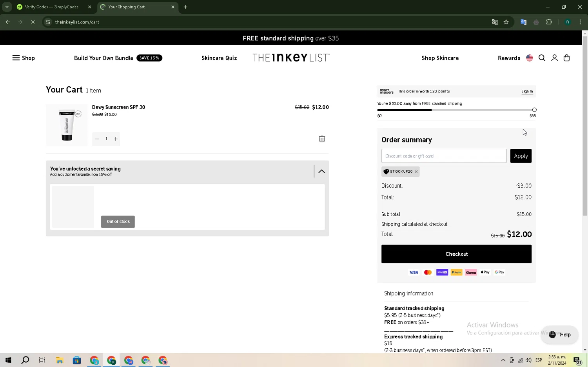Open the Skincare Quiz
This screenshot has height=367, width=588.
pyautogui.click(x=219, y=58)
